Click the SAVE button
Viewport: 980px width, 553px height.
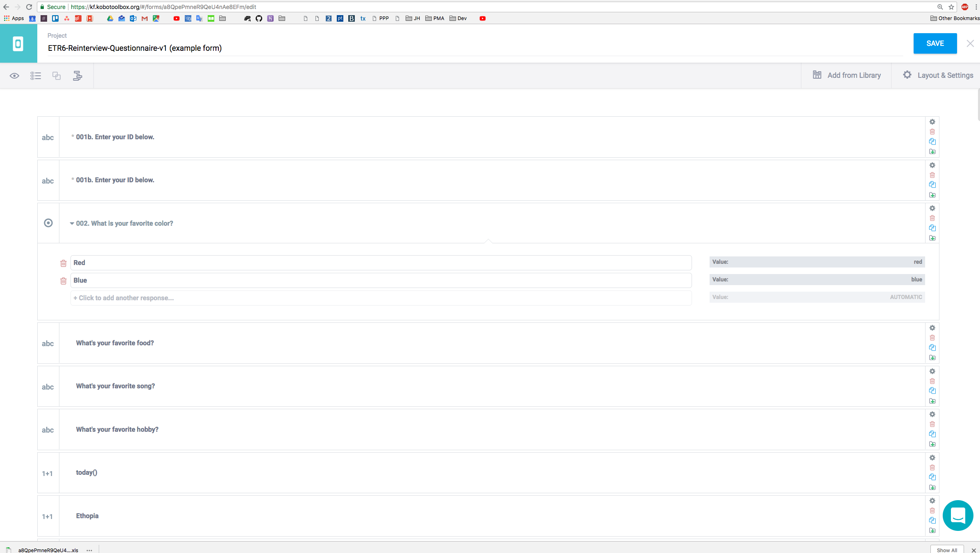935,43
